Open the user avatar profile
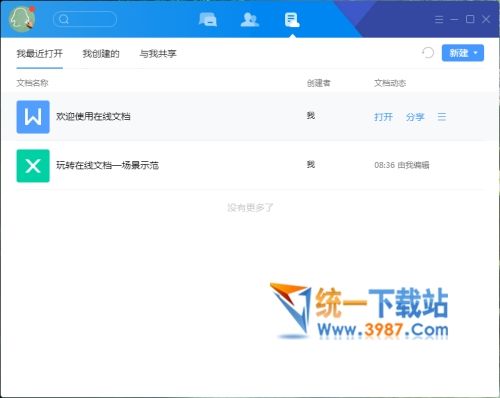Viewport: 500px width, 398px height. [22, 19]
